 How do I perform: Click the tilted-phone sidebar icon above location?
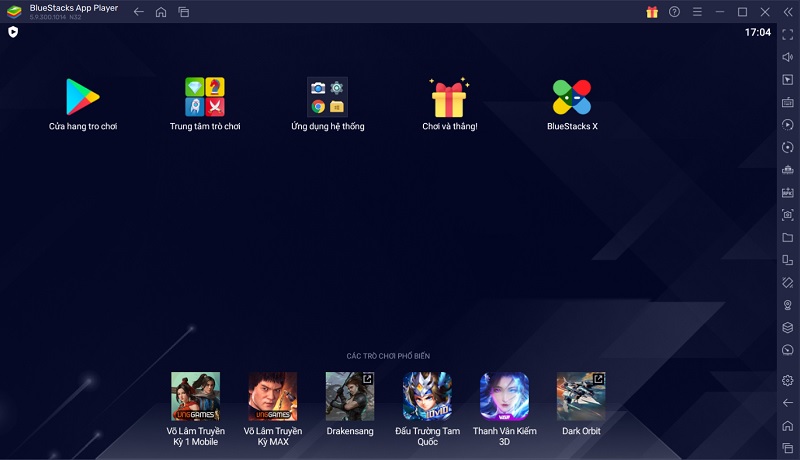[x=788, y=283]
